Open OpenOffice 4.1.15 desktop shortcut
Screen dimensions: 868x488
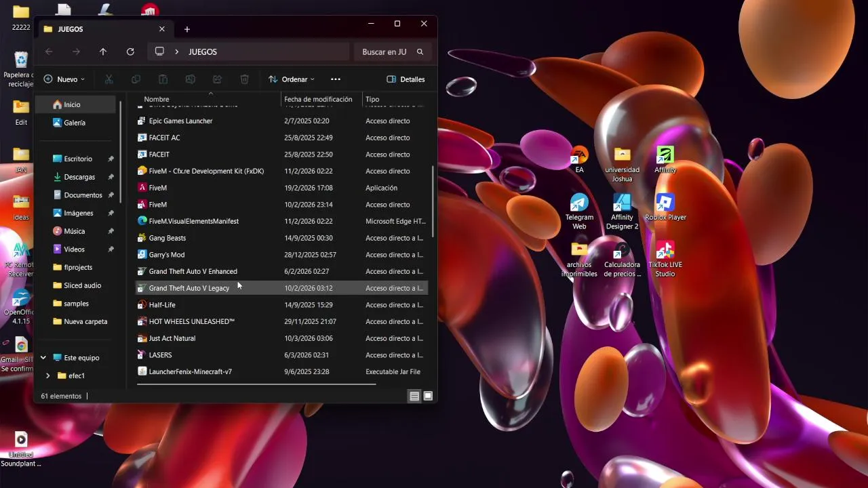(20, 306)
